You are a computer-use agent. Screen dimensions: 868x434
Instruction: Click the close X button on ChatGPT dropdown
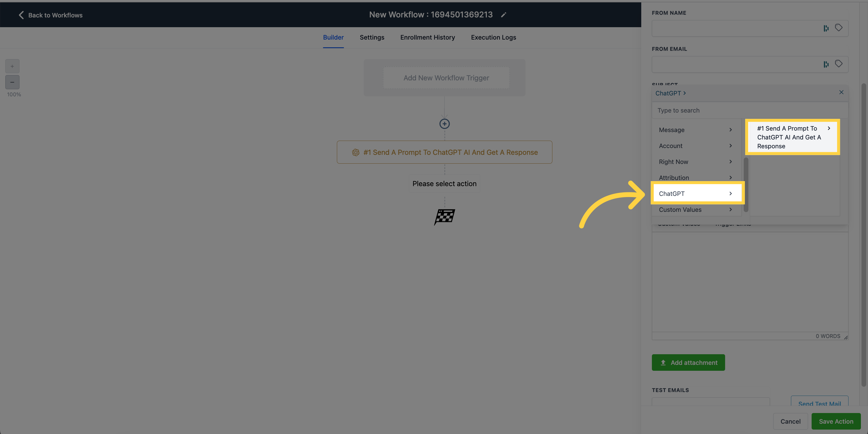pos(841,92)
